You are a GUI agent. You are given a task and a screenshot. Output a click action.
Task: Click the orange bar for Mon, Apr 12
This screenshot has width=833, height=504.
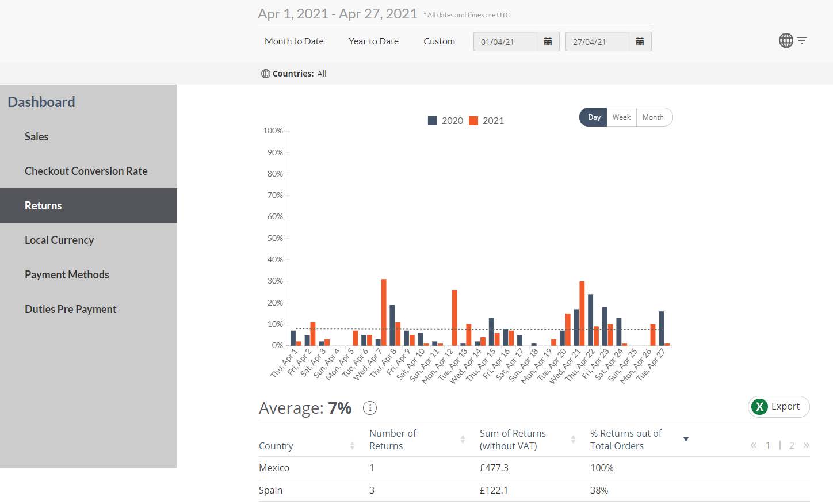pos(454,318)
